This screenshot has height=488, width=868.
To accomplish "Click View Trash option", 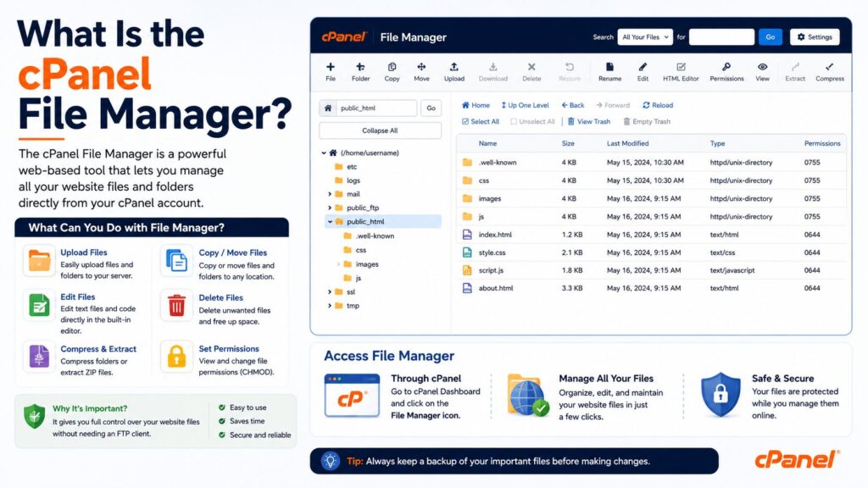I will tap(589, 122).
